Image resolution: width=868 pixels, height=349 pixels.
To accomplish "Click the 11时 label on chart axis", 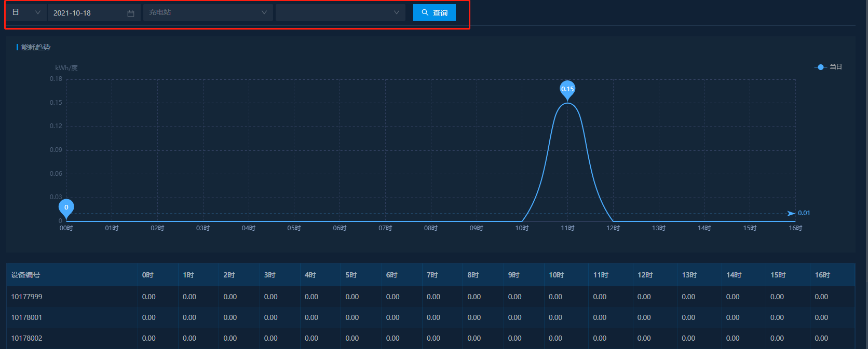I will [567, 228].
